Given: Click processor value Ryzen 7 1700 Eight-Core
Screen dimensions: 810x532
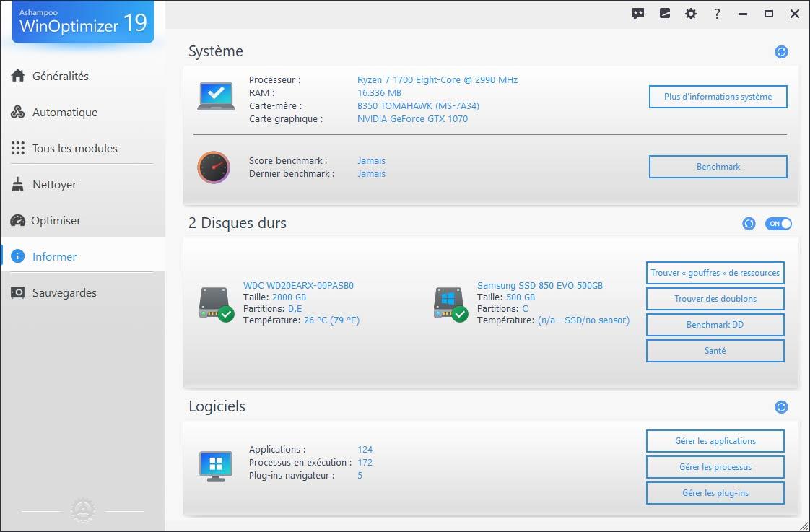Looking at the screenshot, I should (x=437, y=79).
